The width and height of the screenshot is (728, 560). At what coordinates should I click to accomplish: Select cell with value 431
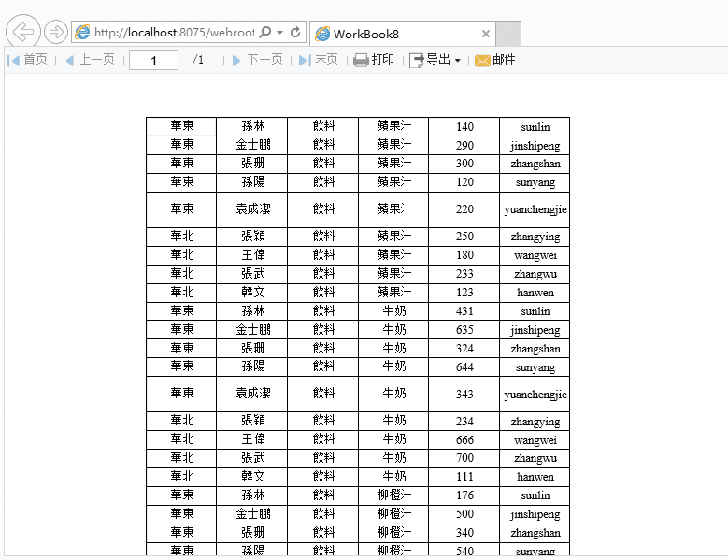click(x=464, y=311)
